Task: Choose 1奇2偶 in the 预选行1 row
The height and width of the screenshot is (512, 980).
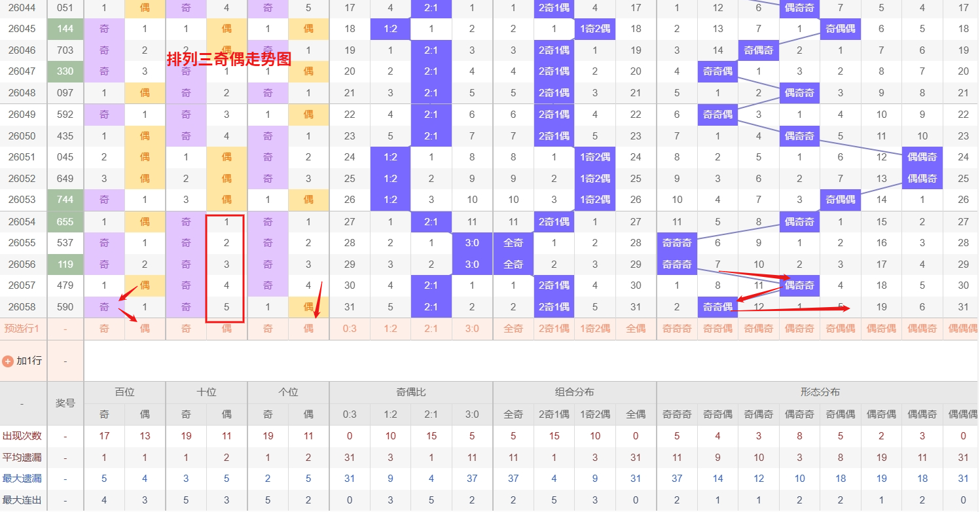Action: [x=594, y=329]
